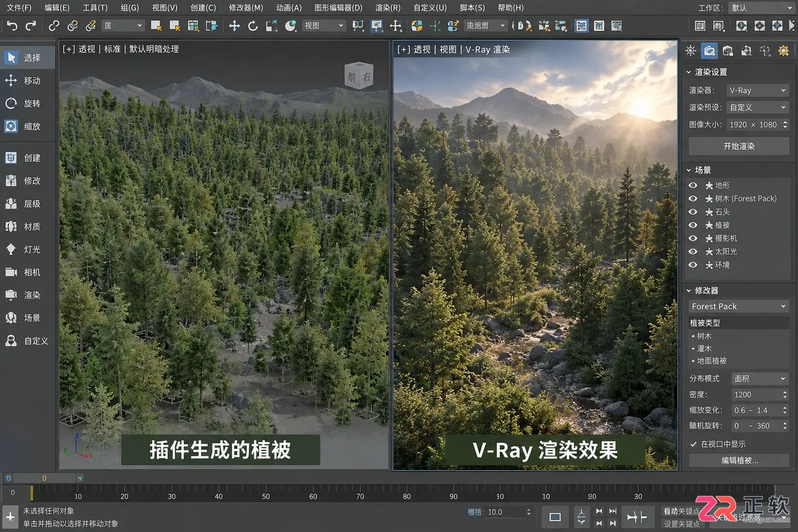Open the 渲染器 V-Ray dropdown
The height and width of the screenshot is (532, 798).
click(x=758, y=90)
